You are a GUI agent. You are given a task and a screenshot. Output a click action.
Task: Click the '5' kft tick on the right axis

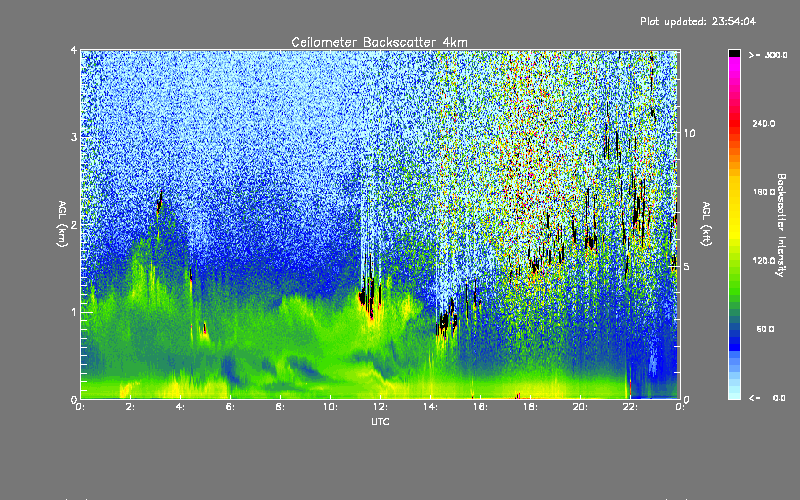(x=686, y=267)
